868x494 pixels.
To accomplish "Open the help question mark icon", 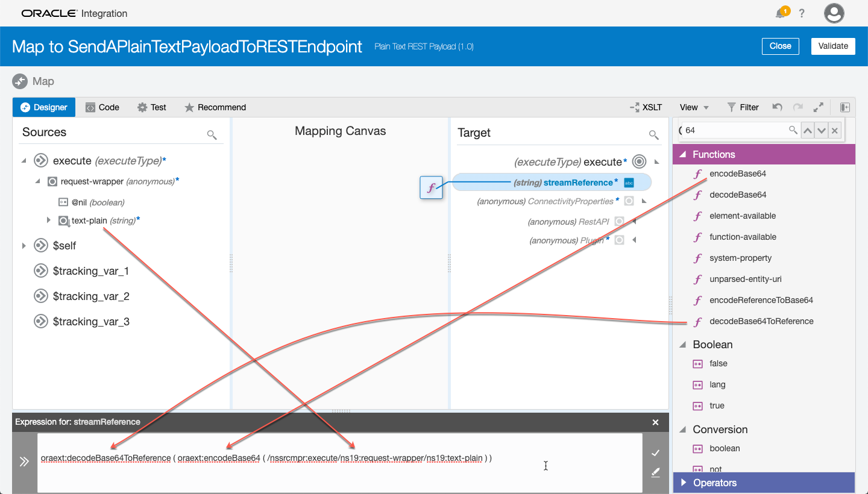I will coord(802,13).
